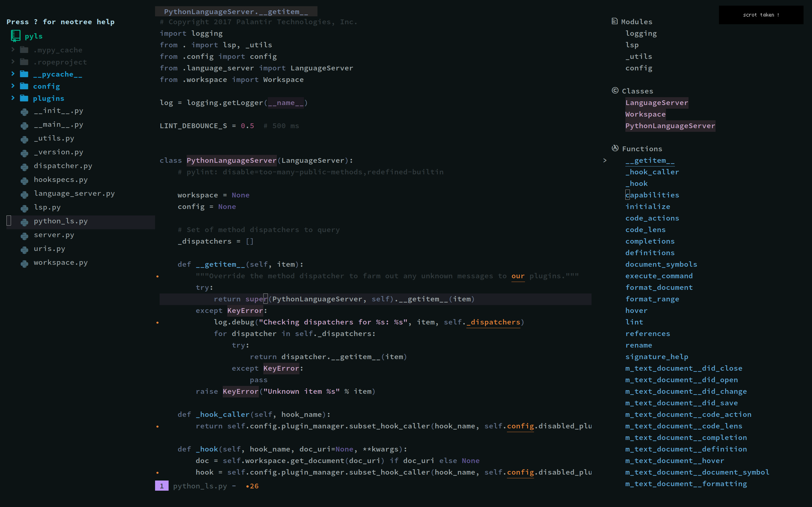Expand the config directory in neotree
The image size is (812, 507).
pos(46,86)
